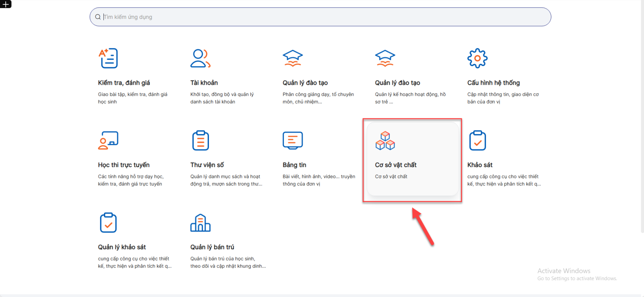The height and width of the screenshot is (297, 644).
Task: Open Quản lý đào tạo icon for Phân công giảng dạy
Action: pos(293,58)
